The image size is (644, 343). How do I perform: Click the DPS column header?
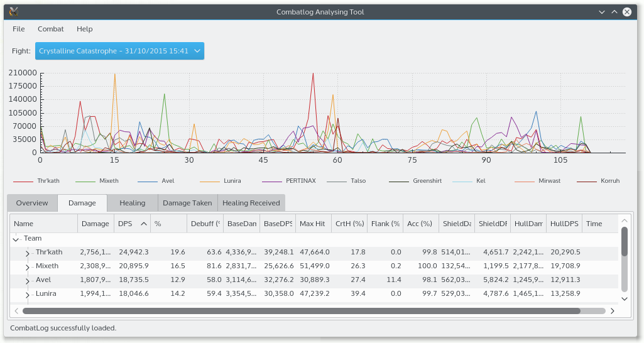(132, 224)
